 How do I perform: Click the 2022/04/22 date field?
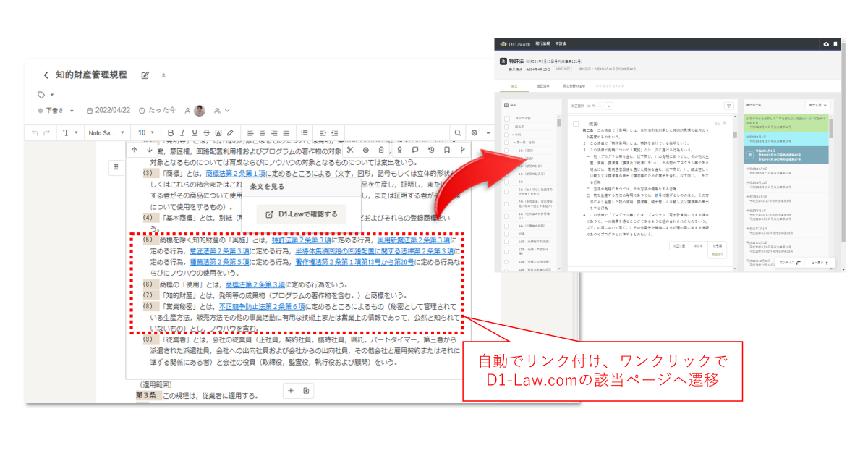(x=108, y=111)
